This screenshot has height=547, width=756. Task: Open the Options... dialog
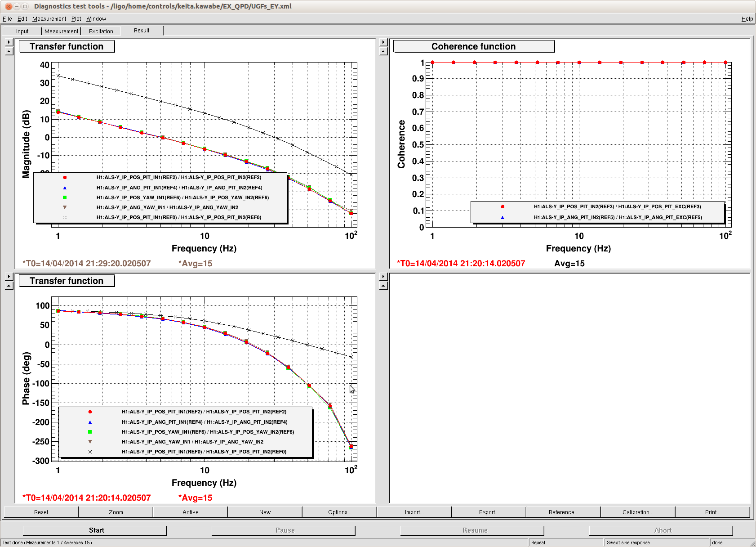(x=339, y=512)
